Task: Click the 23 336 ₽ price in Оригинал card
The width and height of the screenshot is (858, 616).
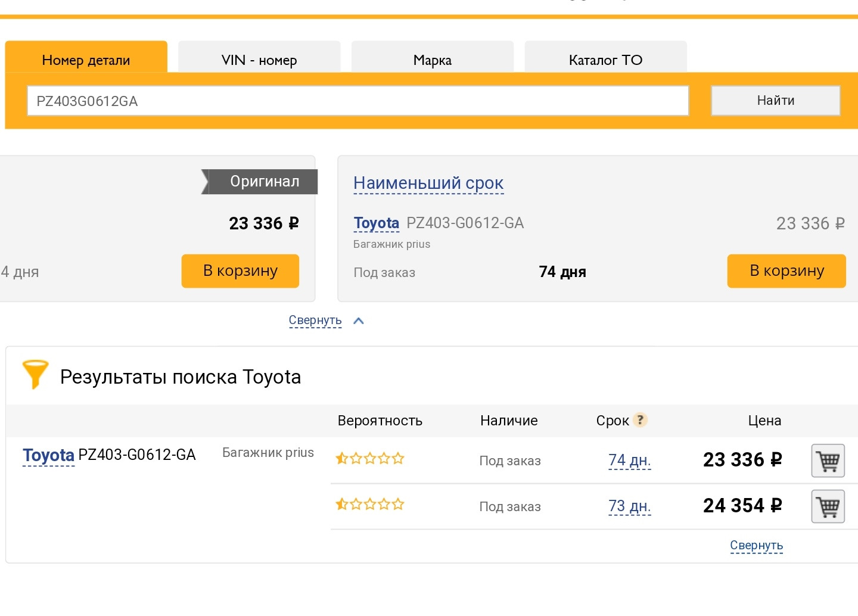Action: pos(264,223)
